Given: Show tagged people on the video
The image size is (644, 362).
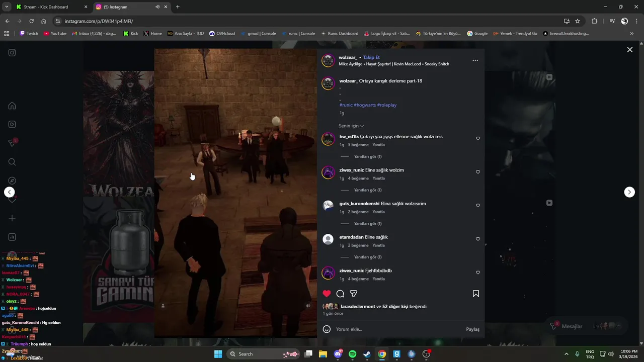Looking at the screenshot, I should 163,306.
